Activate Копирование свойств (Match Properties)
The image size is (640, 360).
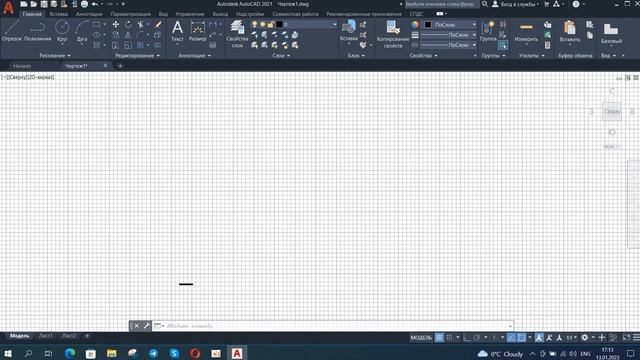393,33
